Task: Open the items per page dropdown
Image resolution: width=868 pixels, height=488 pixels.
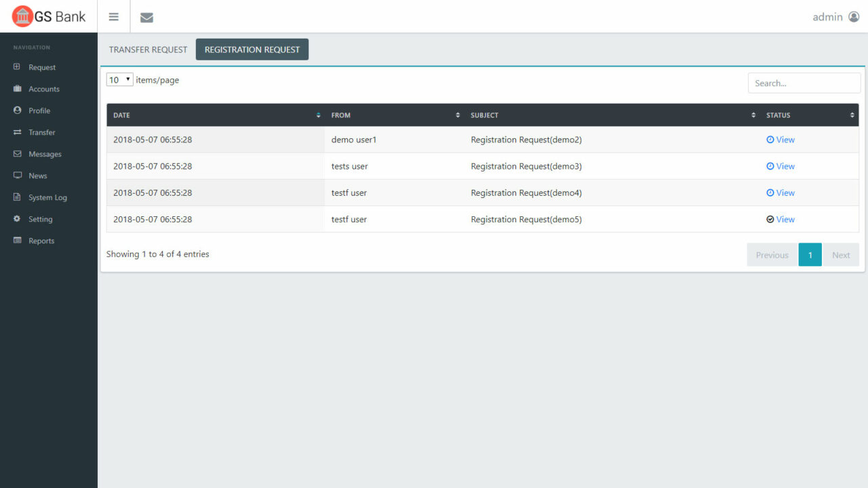Action: [x=119, y=79]
